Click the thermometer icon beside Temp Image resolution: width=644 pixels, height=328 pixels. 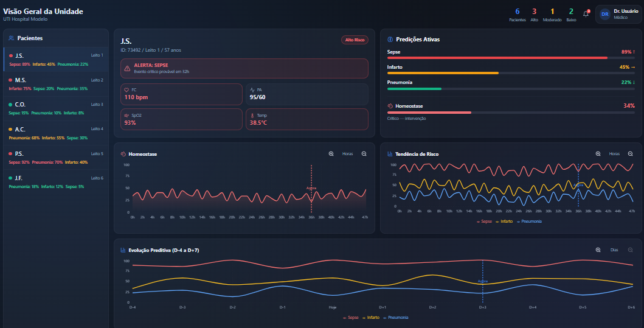(x=252, y=116)
